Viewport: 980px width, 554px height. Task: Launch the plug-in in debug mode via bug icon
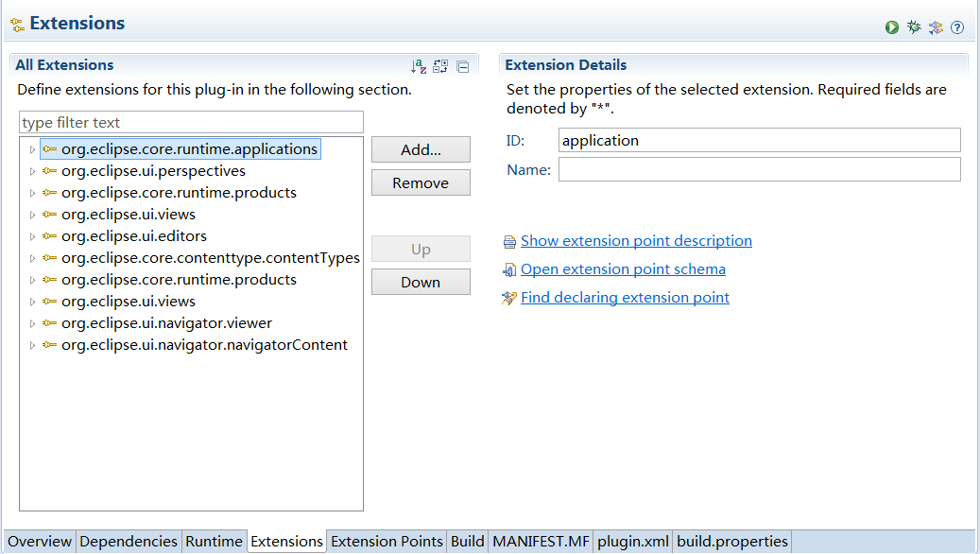(914, 26)
